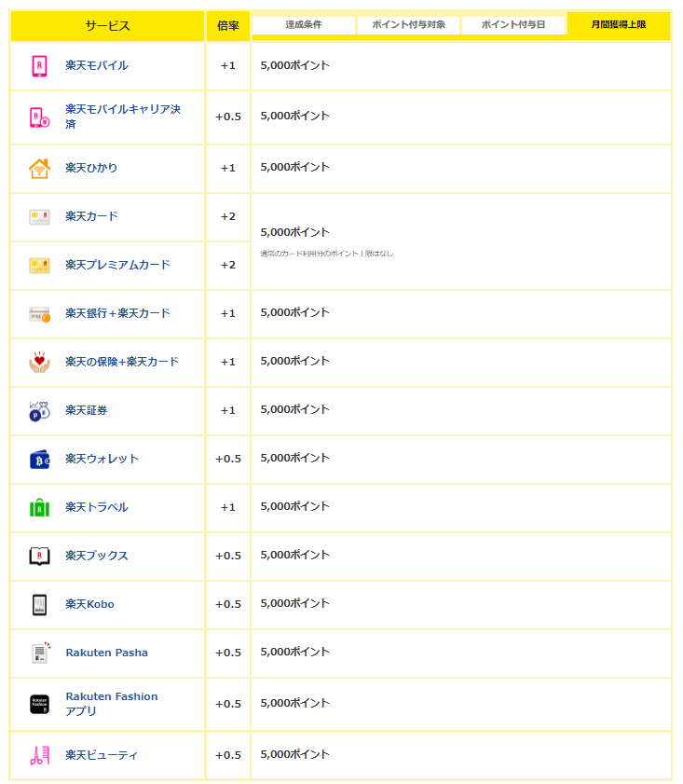Image resolution: width=683 pixels, height=784 pixels.
Task: Click the 楽天の保険 heart-in-hands icon
Action: pos(39,363)
